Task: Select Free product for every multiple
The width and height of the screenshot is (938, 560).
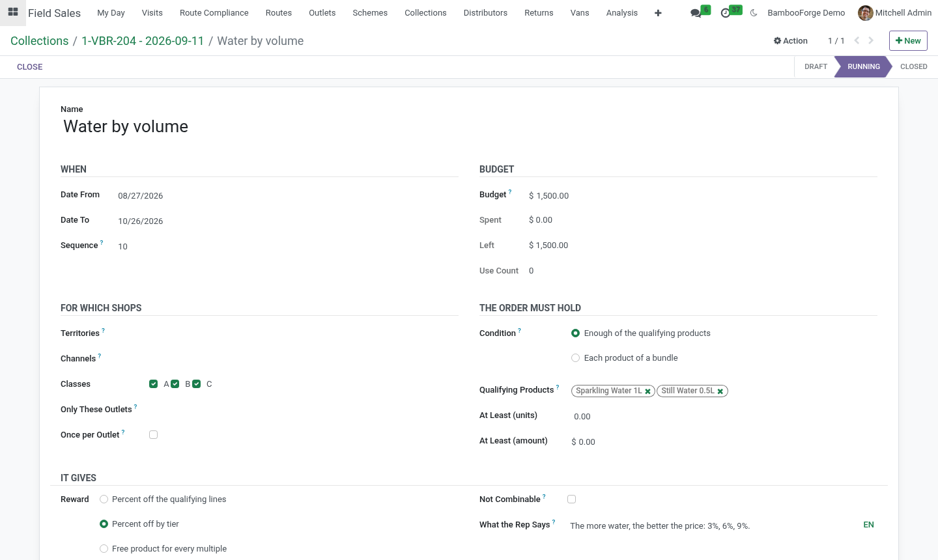Action: click(104, 549)
